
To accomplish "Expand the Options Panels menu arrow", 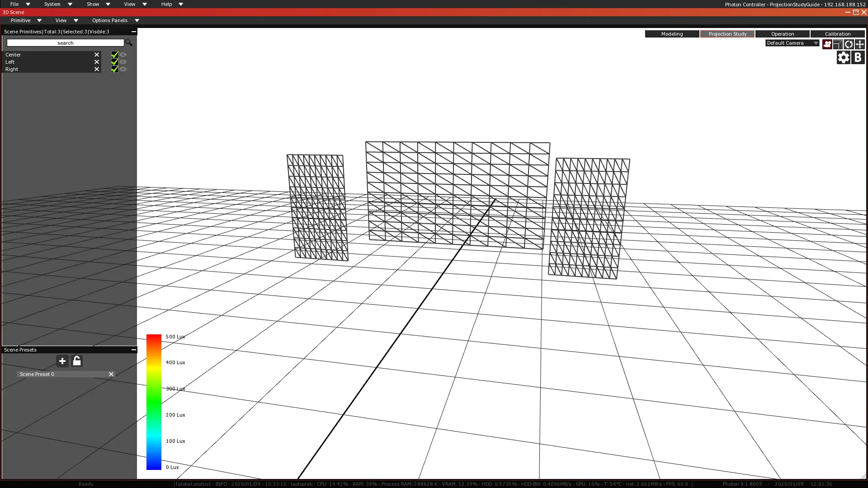I will click(137, 20).
